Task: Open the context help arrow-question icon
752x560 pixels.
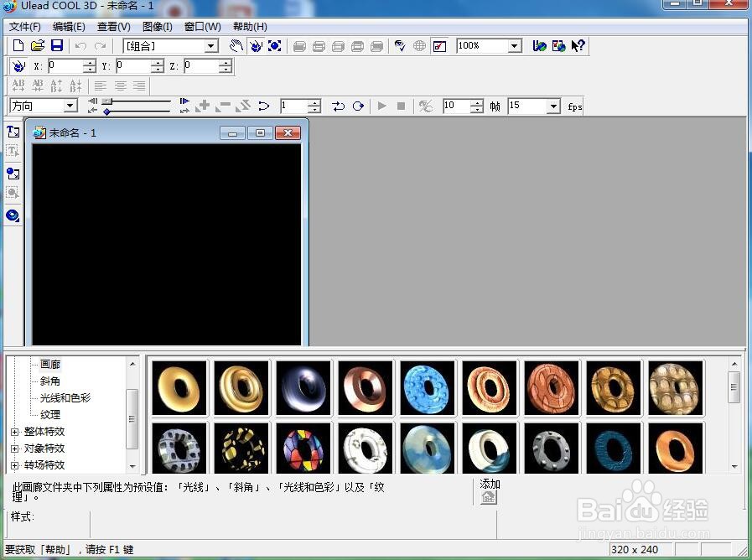Action: point(578,46)
